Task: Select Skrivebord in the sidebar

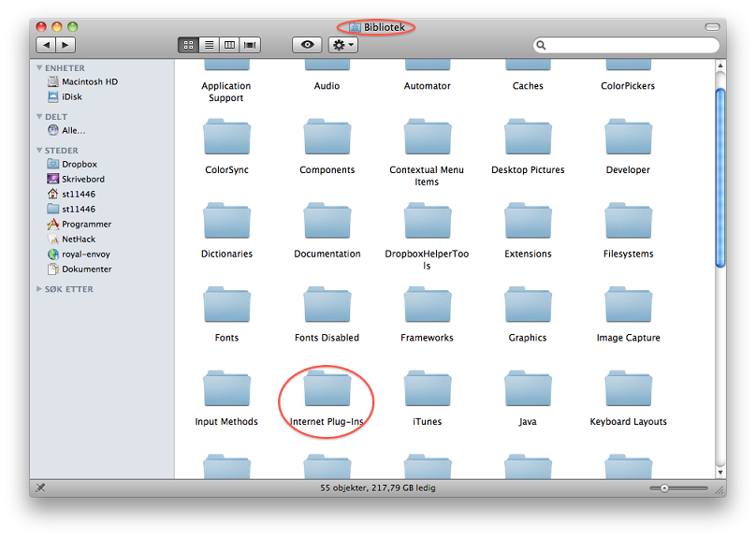Action: [82, 180]
